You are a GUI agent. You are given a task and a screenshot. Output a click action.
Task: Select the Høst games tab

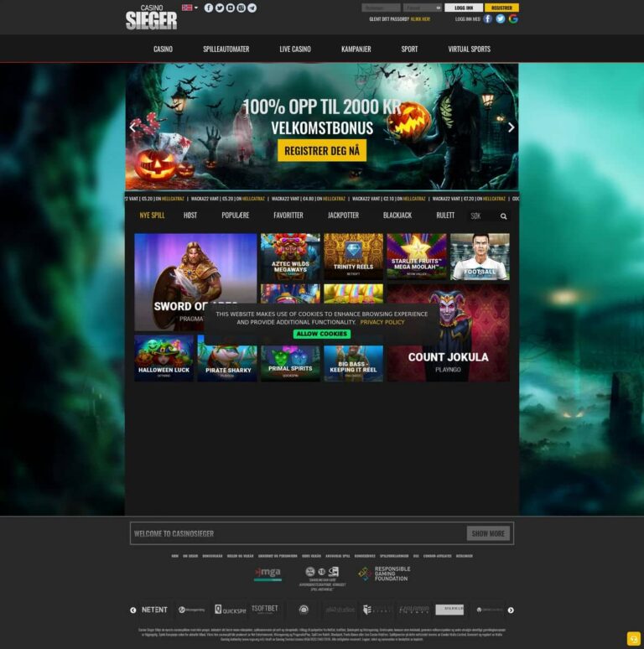pyautogui.click(x=190, y=215)
